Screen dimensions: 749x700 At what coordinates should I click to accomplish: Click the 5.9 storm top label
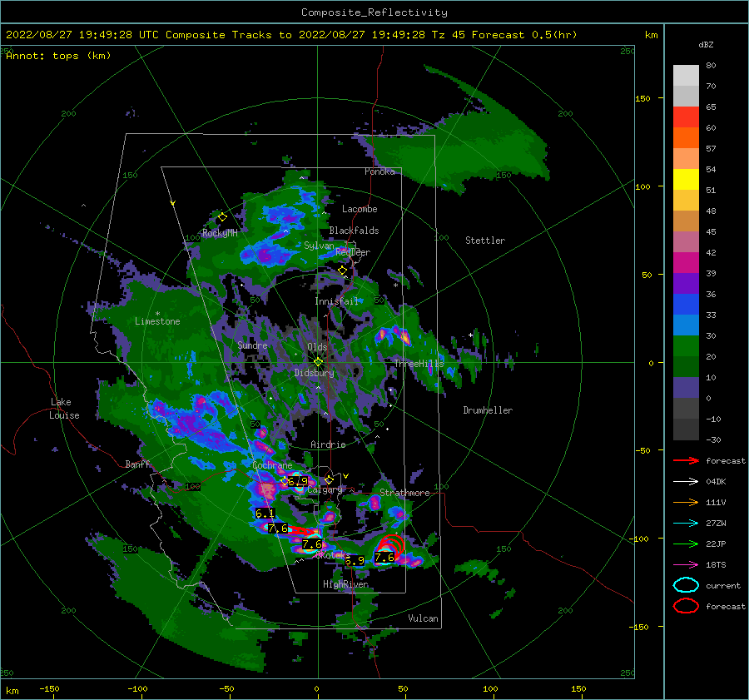point(355,560)
